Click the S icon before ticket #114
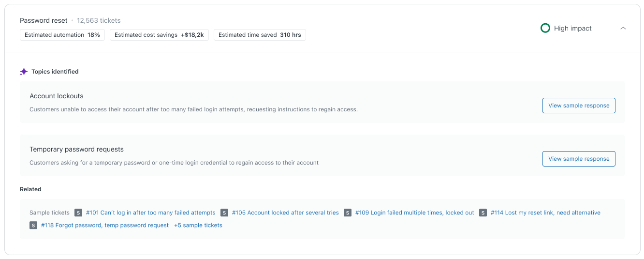The height and width of the screenshot is (259, 644). pyautogui.click(x=483, y=213)
